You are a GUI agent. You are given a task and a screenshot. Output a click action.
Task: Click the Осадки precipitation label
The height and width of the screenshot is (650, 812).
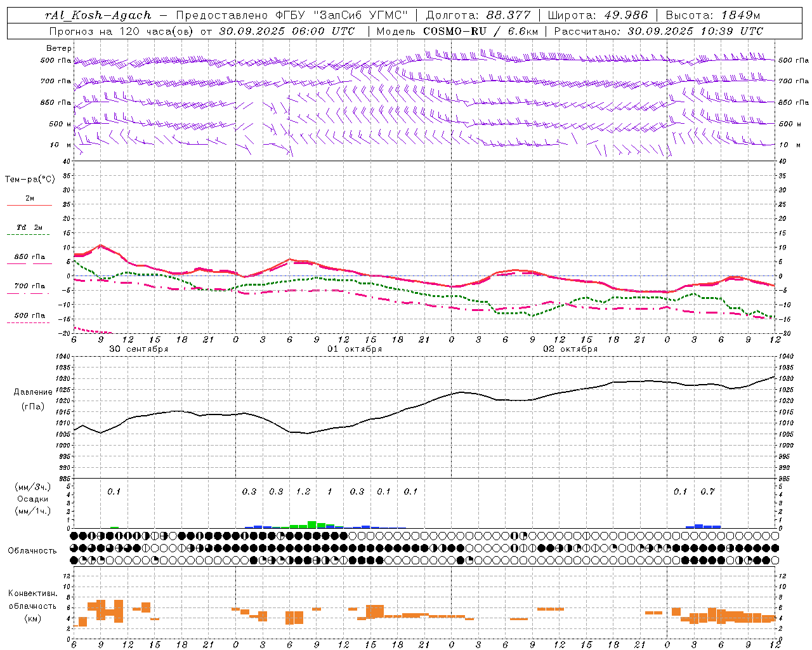coord(33,499)
